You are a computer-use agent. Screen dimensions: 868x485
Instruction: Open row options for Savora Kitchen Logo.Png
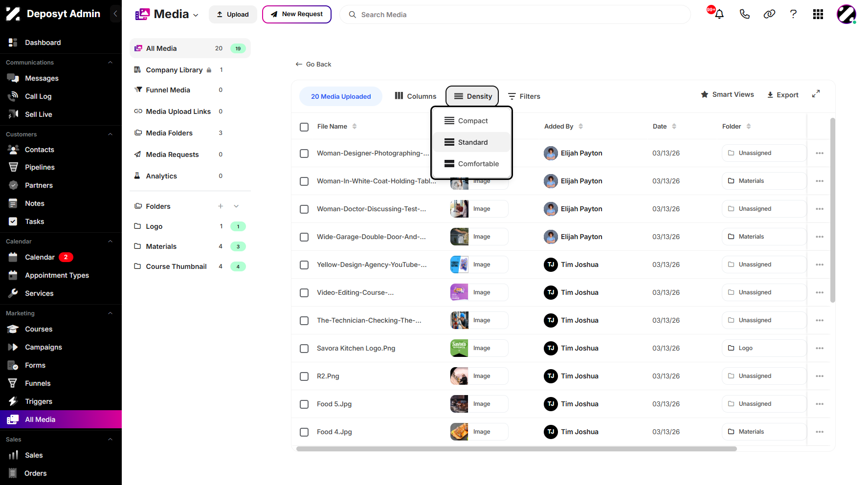pyautogui.click(x=820, y=348)
